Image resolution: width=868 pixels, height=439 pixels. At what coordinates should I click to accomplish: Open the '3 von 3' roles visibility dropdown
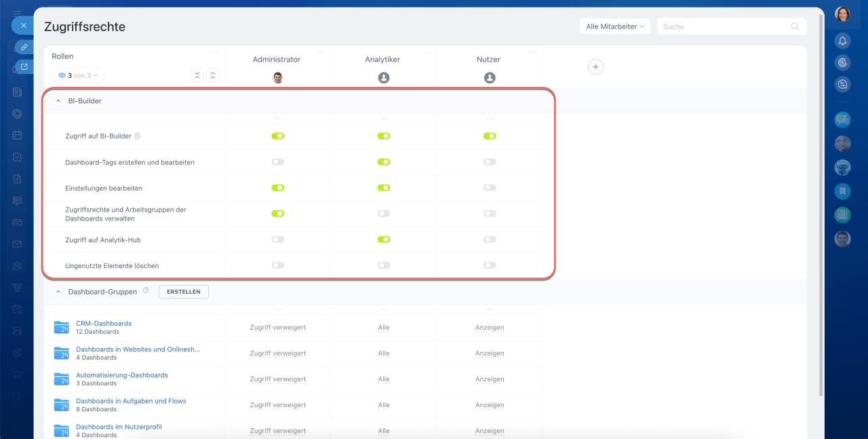tap(79, 75)
